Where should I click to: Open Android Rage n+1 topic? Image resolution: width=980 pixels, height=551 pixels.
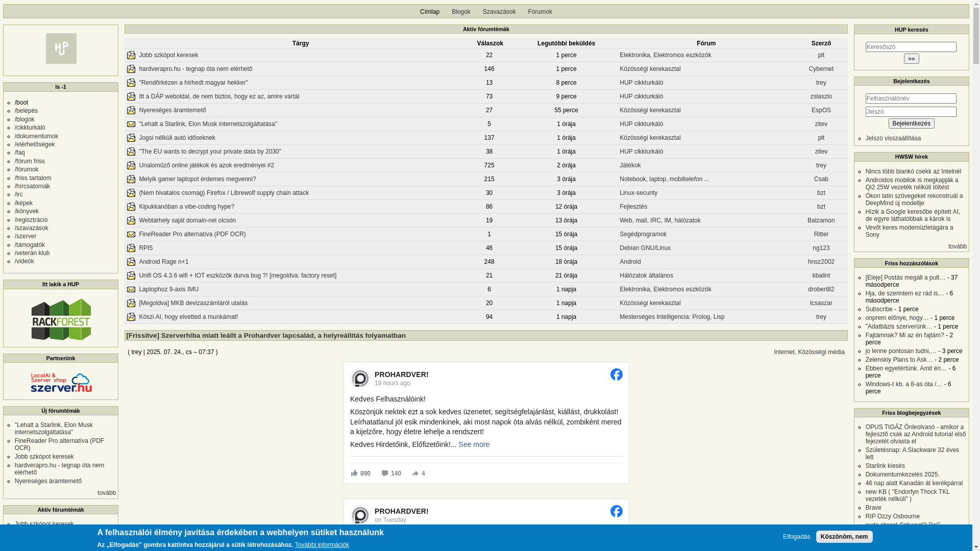click(x=163, y=262)
